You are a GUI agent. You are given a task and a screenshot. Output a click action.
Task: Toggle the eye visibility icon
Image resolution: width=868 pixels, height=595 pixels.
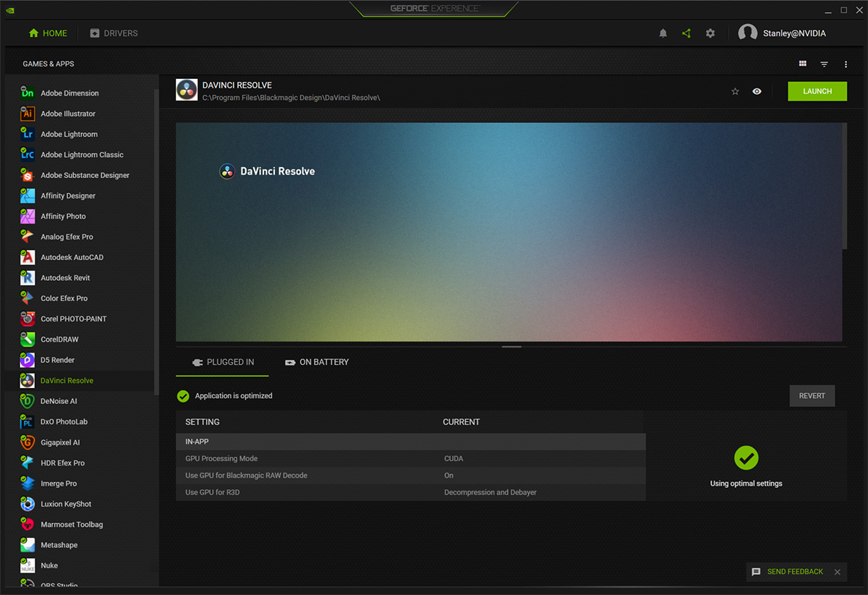point(757,91)
